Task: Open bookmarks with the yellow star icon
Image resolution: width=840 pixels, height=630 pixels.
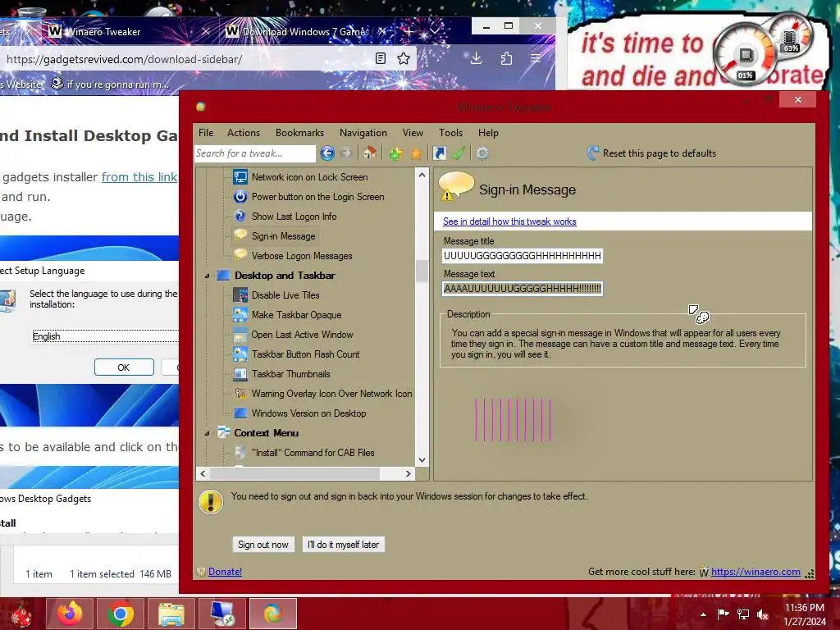Action: (416, 153)
